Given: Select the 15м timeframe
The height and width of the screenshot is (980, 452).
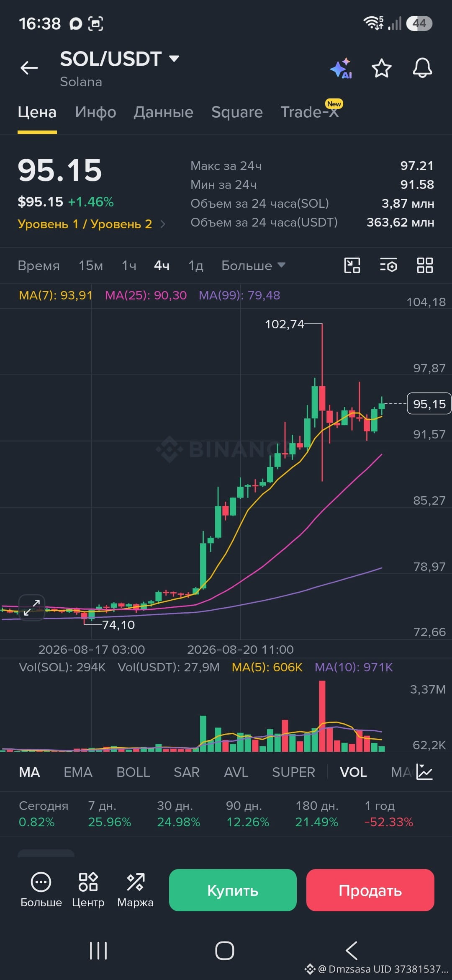Looking at the screenshot, I should coord(91,266).
